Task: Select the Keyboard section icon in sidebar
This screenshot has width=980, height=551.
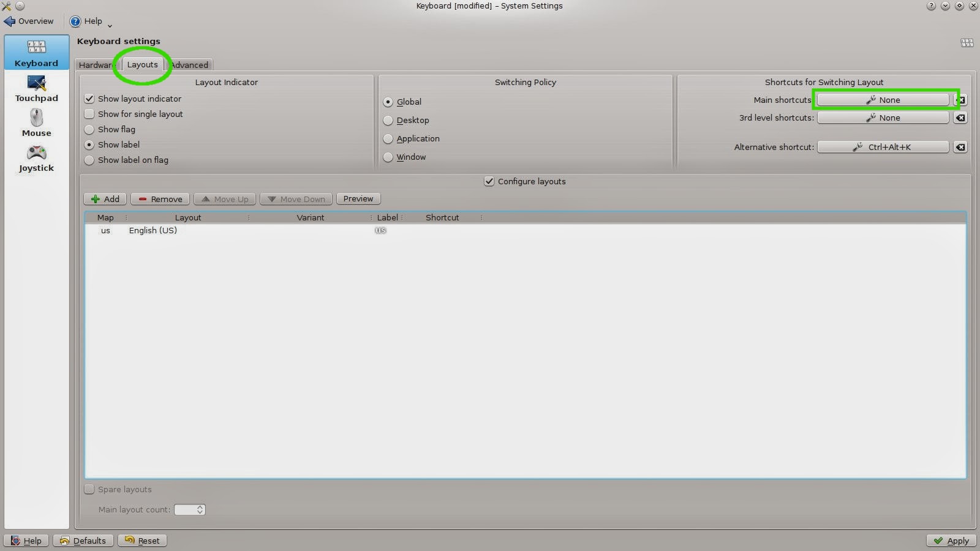Action: (36, 52)
